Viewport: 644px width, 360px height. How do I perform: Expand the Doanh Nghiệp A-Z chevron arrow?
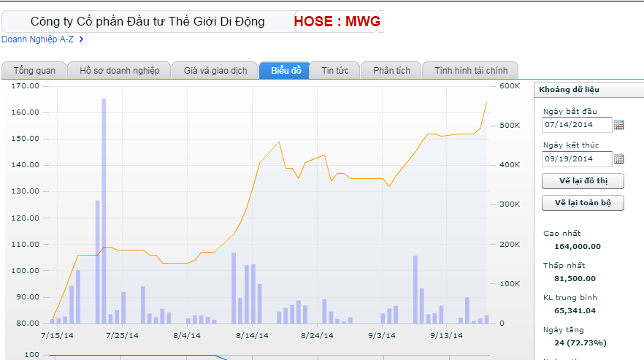click(x=81, y=39)
